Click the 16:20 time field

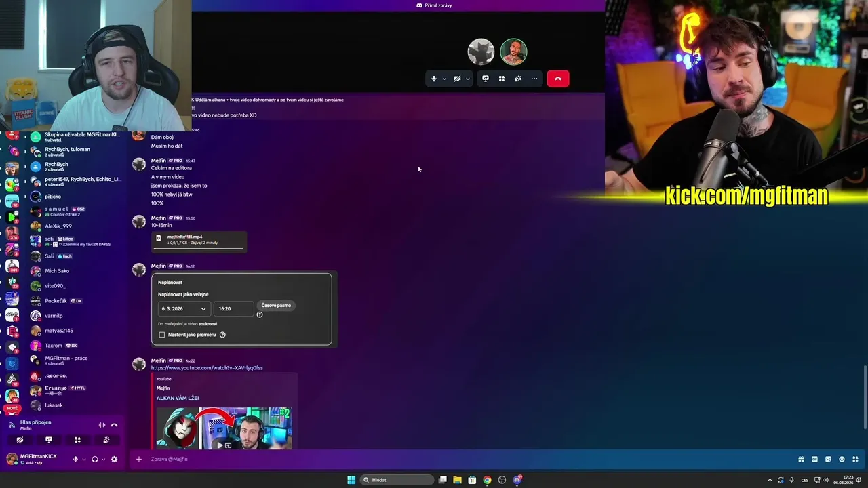(x=234, y=308)
